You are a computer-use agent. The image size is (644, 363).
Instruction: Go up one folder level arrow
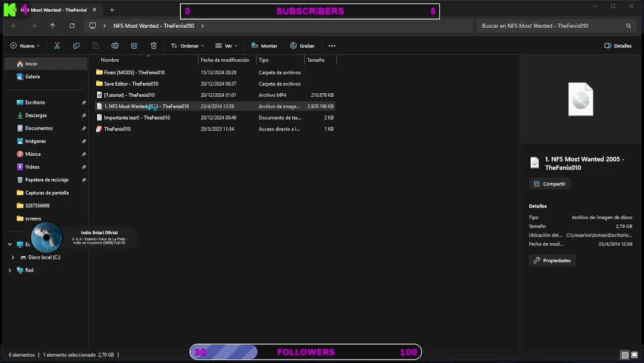tap(52, 26)
